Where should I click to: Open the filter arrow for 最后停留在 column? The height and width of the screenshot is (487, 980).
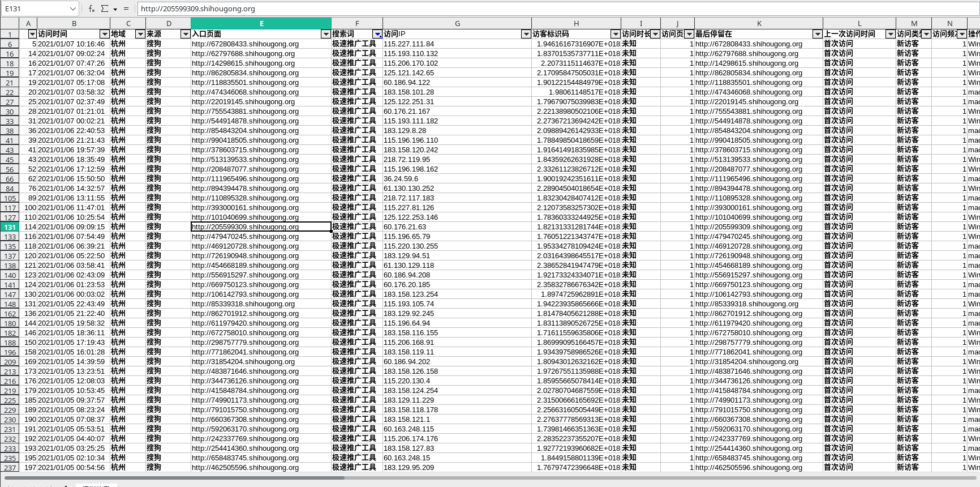[817, 34]
